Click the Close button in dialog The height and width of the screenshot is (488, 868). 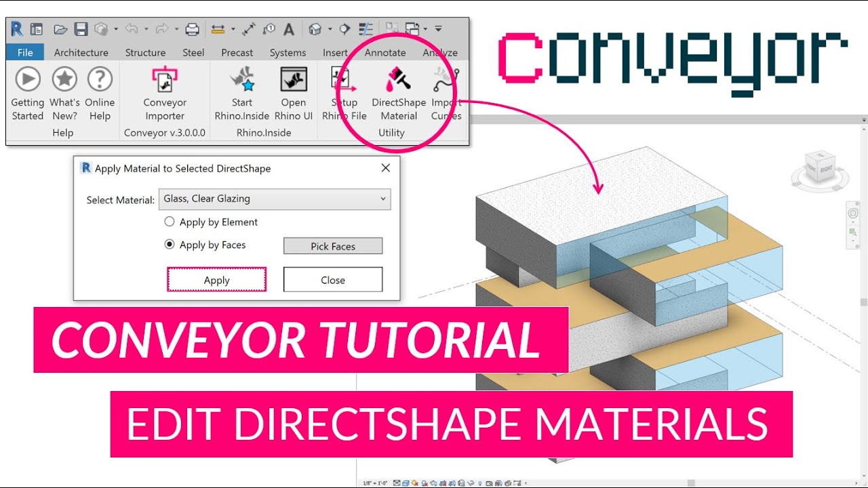pyautogui.click(x=333, y=280)
